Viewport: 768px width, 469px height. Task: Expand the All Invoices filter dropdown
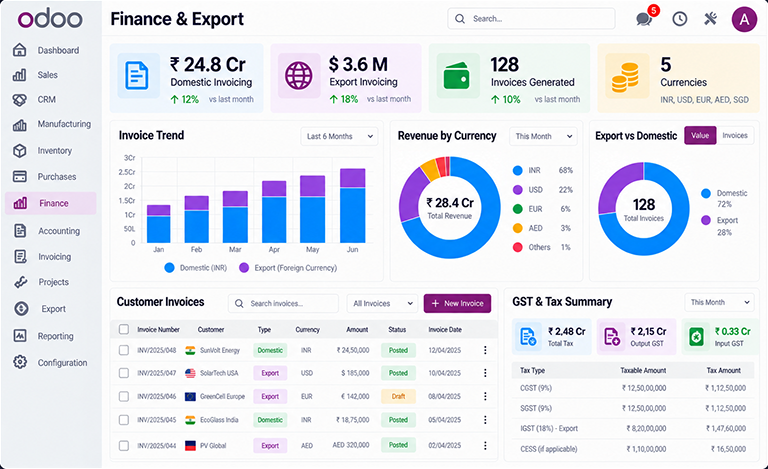click(x=382, y=304)
